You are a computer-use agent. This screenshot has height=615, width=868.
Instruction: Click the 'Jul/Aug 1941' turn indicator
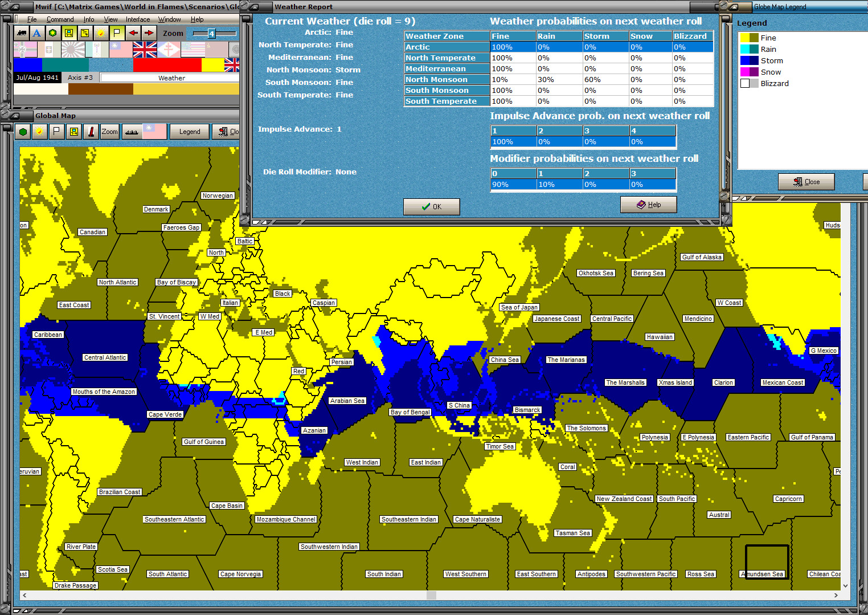tap(37, 78)
